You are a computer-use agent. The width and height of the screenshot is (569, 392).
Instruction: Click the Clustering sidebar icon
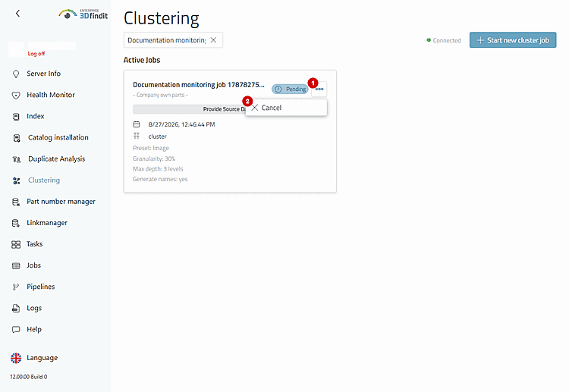(x=17, y=181)
